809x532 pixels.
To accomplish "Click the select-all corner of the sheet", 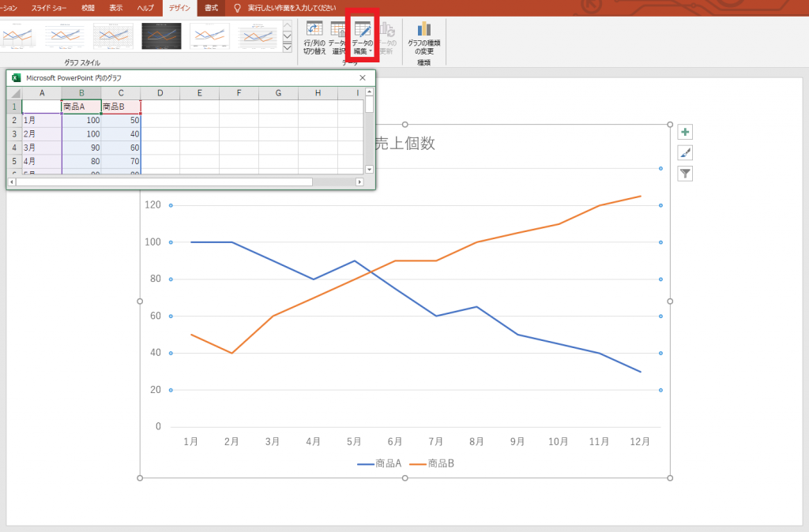I will click(x=14, y=93).
